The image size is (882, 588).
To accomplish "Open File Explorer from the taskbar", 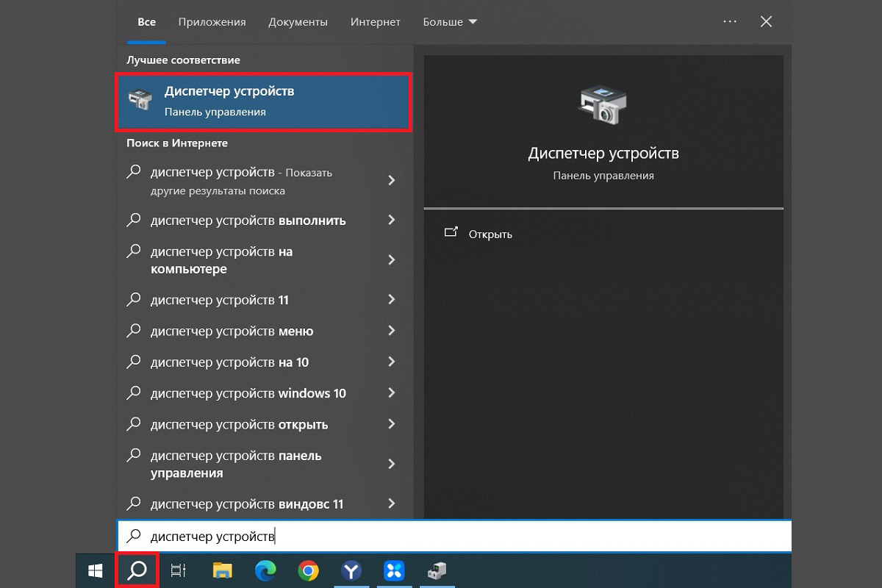I will point(221,570).
